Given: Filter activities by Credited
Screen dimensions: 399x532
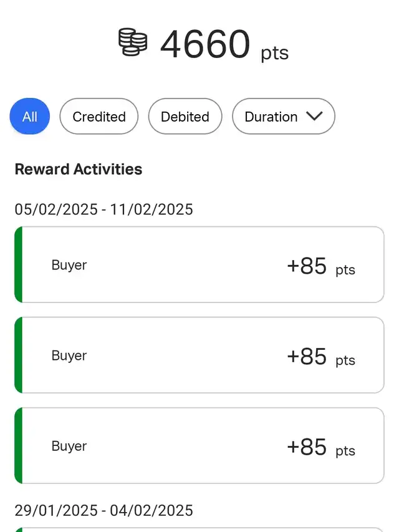Looking at the screenshot, I should coord(99,117).
